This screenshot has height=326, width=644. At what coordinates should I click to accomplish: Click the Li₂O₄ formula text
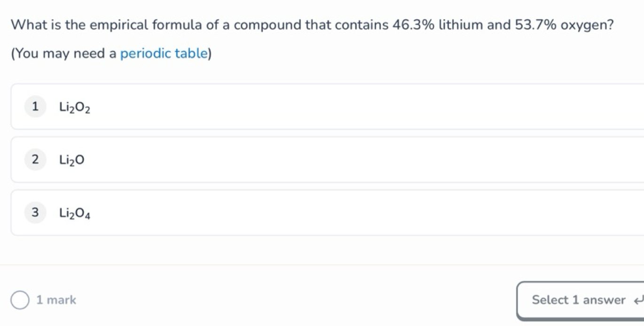pyautogui.click(x=75, y=214)
